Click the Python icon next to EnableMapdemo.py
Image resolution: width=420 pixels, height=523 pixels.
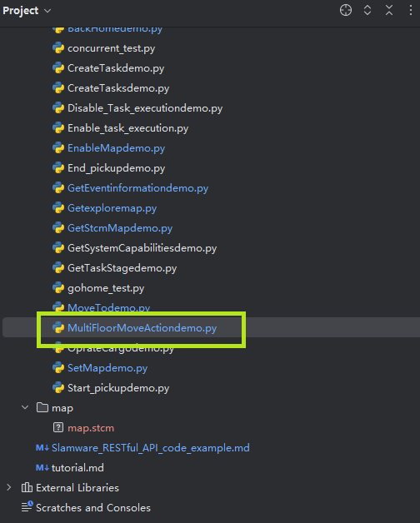58,148
